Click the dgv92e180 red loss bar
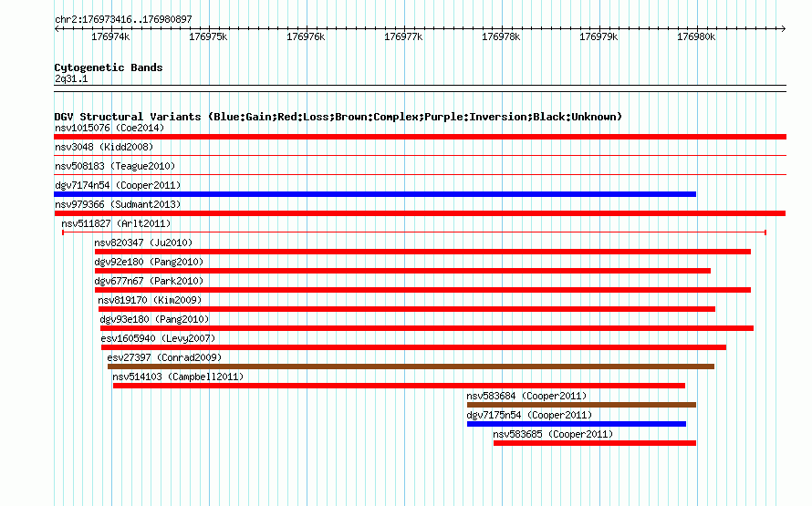This screenshot has height=506, width=812. point(402,271)
